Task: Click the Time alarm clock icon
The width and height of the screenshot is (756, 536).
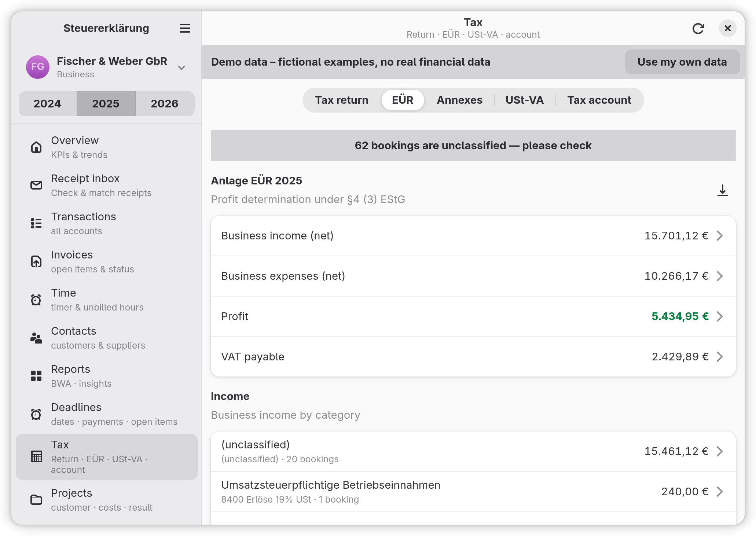Action: pyautogui.click(x=36, y=300)
